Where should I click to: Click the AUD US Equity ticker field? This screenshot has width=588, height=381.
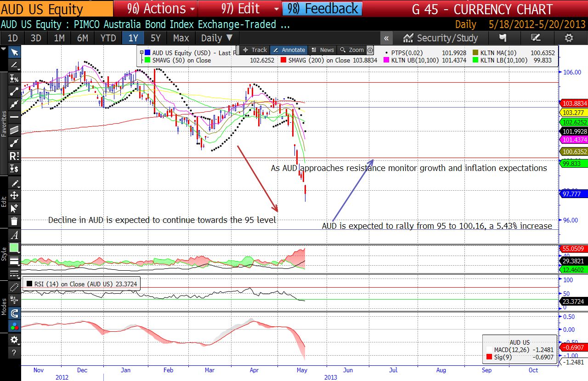56,9
